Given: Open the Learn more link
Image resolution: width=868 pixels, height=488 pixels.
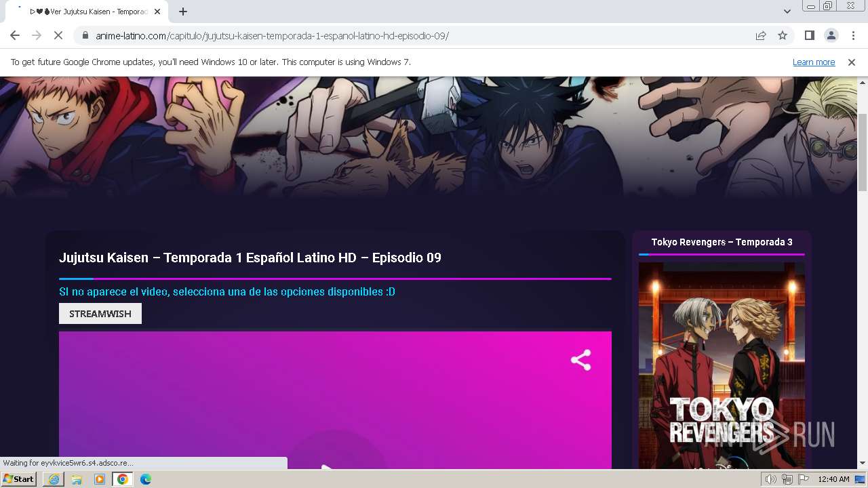Looking at the screenshot, I should coord(814,62).
